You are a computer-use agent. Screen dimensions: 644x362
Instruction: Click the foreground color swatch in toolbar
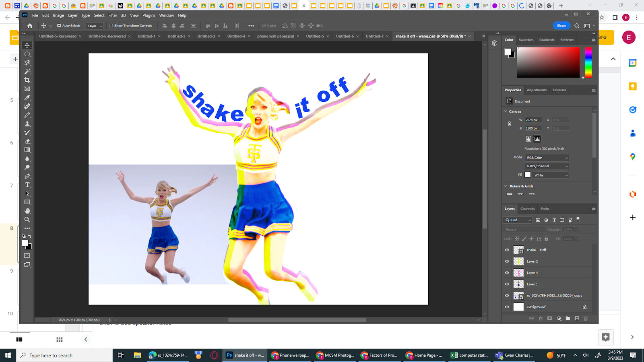click(x=25, y=243)
